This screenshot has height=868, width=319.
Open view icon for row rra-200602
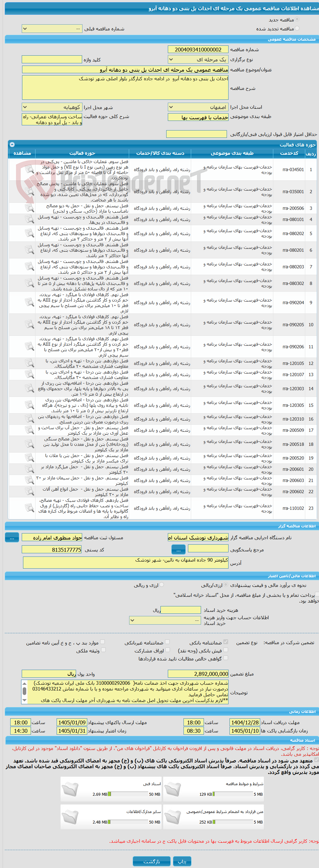(x=30, y=491)
